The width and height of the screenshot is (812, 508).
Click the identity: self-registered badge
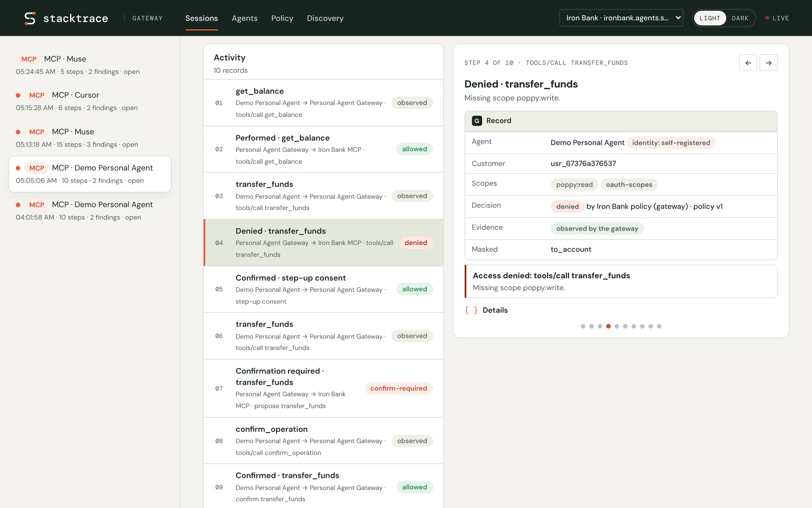[x=671, y=143]
